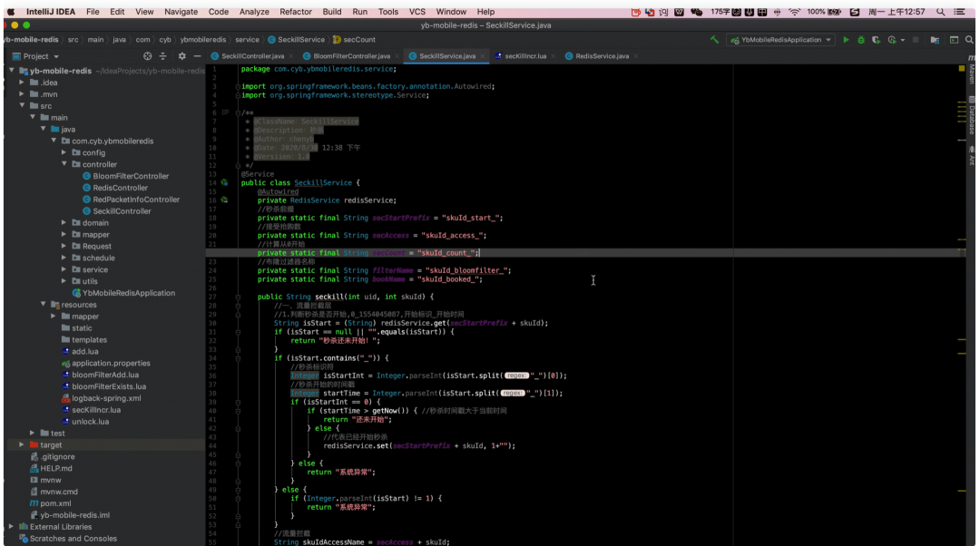Expand External Libraries node
This screenshot has width=980, height=546.
pos(11,526)
